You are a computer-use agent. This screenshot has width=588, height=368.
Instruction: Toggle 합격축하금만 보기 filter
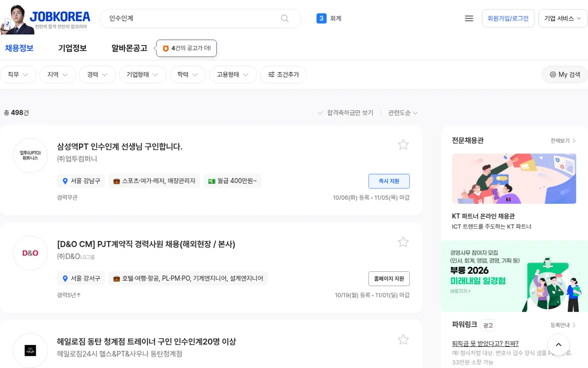click(345, 113)
